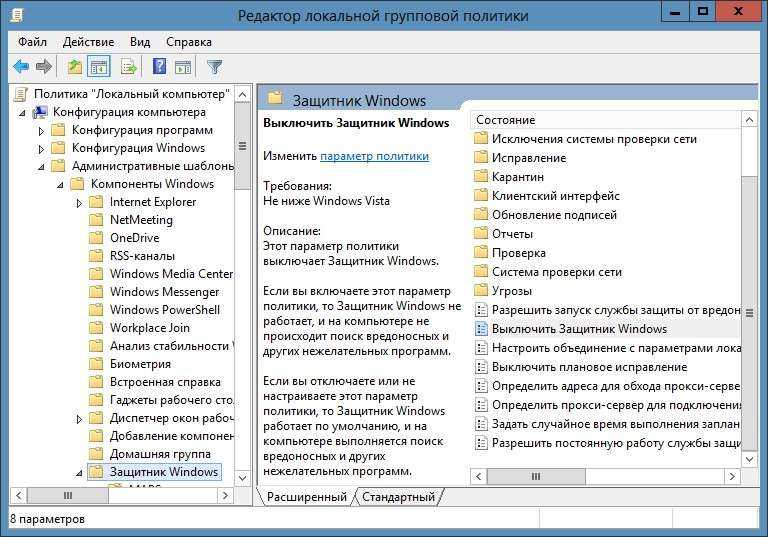This screenshot has width=768, height=537.
Task: Click the folder icon beside Биометрия
Action: pos(96,364)
